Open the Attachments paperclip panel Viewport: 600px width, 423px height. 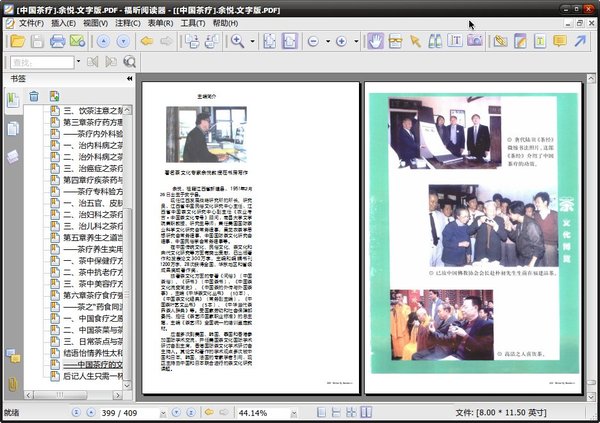tap(12, 384)
